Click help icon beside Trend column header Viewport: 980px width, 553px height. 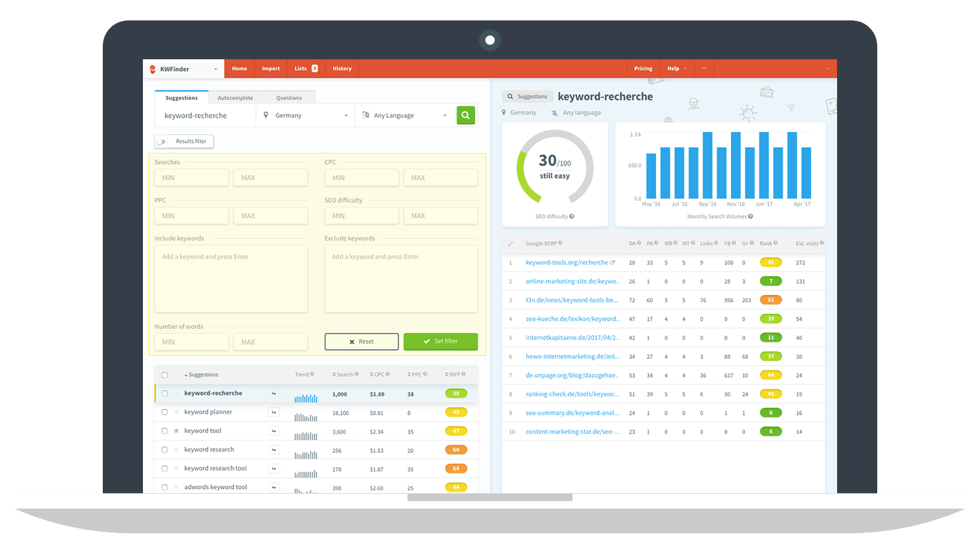coord(312,375)
